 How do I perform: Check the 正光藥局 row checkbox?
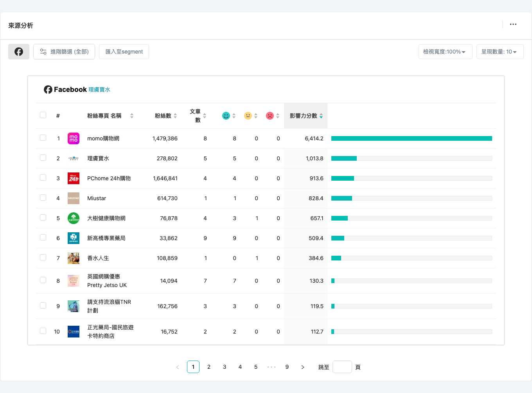click(x=43, y=331)
